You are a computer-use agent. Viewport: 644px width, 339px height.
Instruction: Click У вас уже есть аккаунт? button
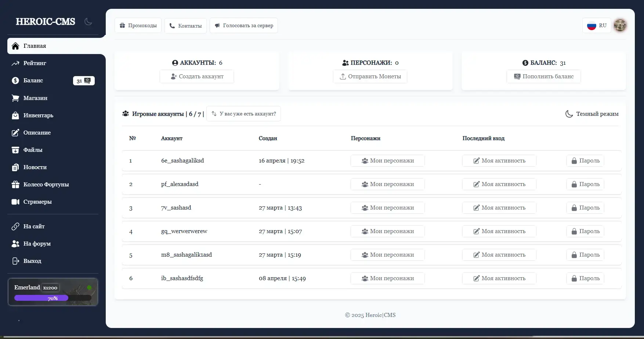[x=244, y=114]
